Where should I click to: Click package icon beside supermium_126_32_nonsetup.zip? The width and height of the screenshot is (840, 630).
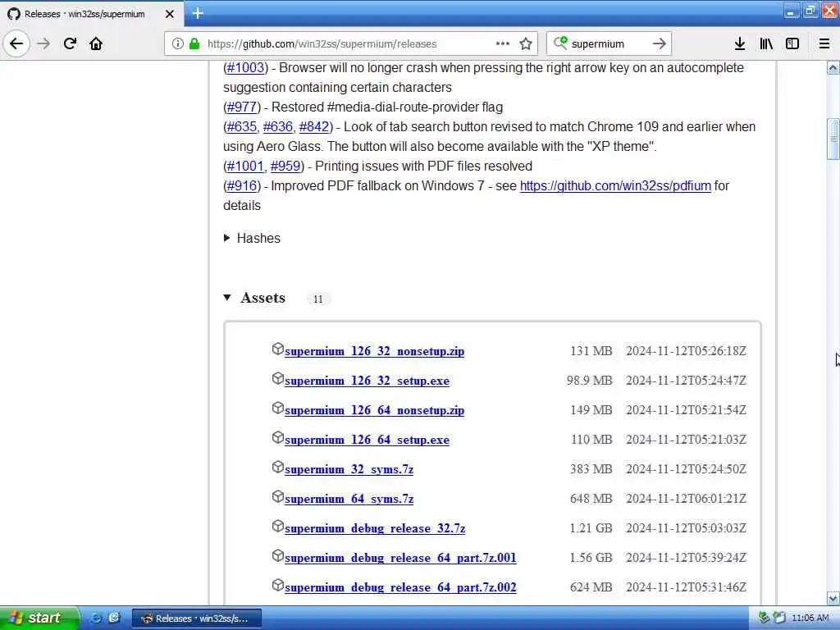277,349
